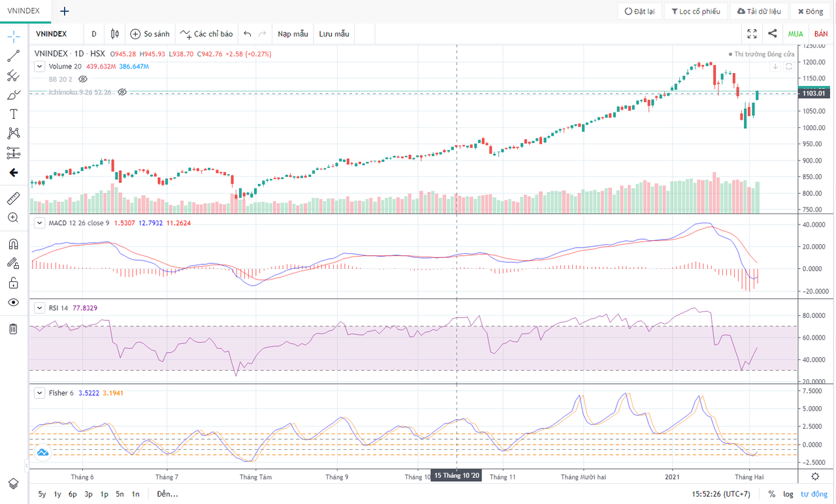Set range to 3p

[89, 494]
